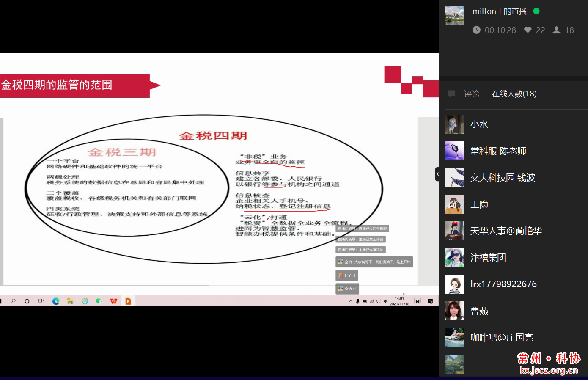Open WeChat from the taskbar
The image size is (588, 380).
(99, 301)
